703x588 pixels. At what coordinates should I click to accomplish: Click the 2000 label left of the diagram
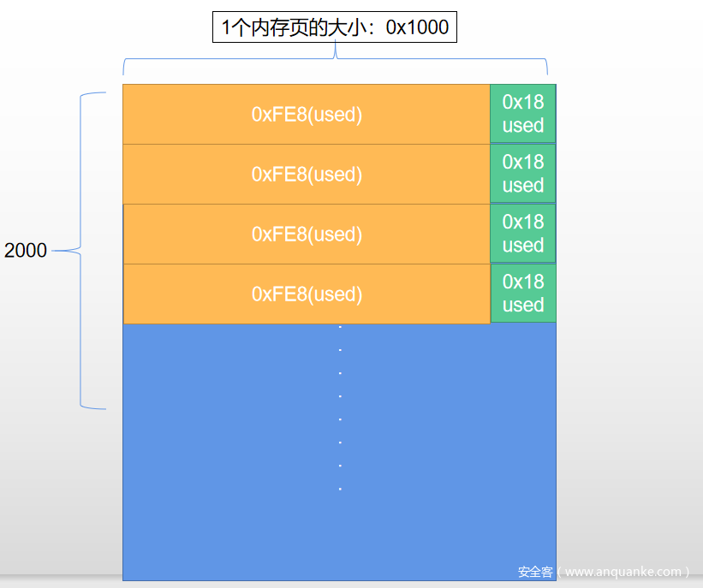(x=26, y=252)
